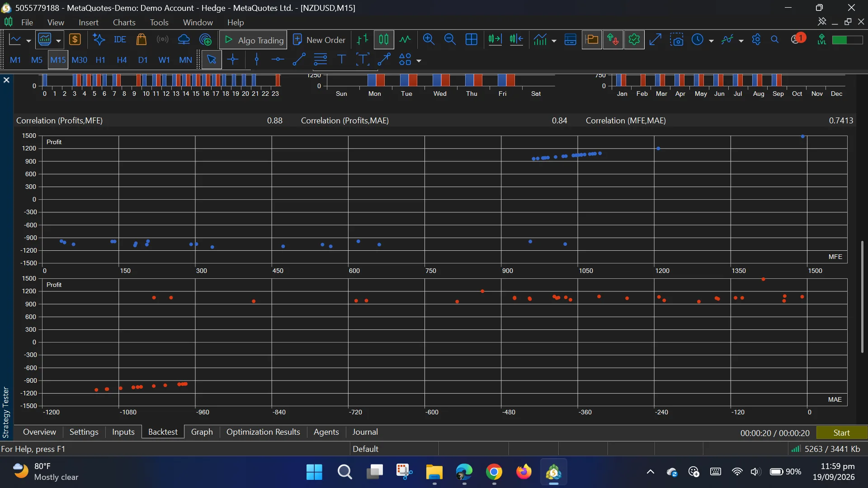Toggle chart auto scroll to end
Image resolution: width=868 pixels, height=488 pixels.
coord(495,40)
